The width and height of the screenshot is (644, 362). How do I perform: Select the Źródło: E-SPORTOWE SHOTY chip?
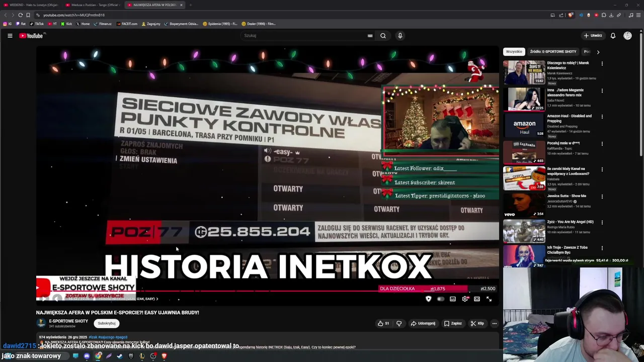[553, 52]
